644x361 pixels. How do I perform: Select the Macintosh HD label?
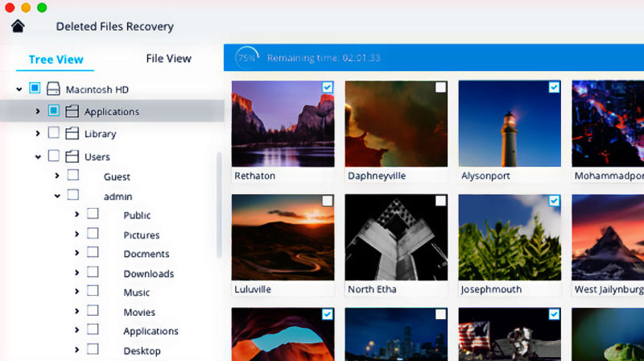coord(97,89)
